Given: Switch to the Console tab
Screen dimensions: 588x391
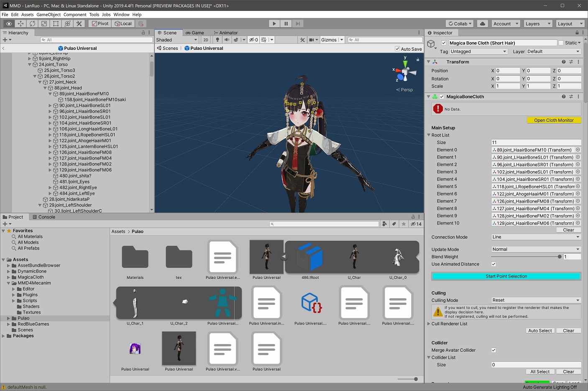Looking at the screenshot, I should click(x=43, y=217).
